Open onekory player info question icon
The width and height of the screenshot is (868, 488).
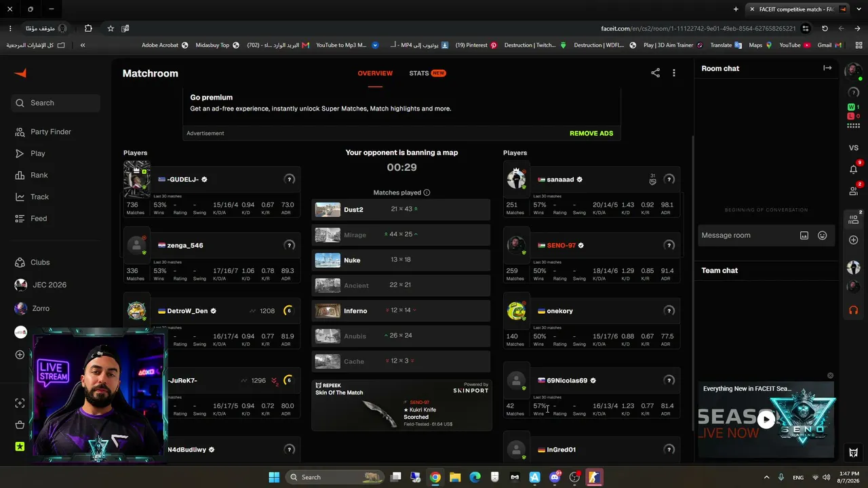pyautogui.click(x=669, y=311)
